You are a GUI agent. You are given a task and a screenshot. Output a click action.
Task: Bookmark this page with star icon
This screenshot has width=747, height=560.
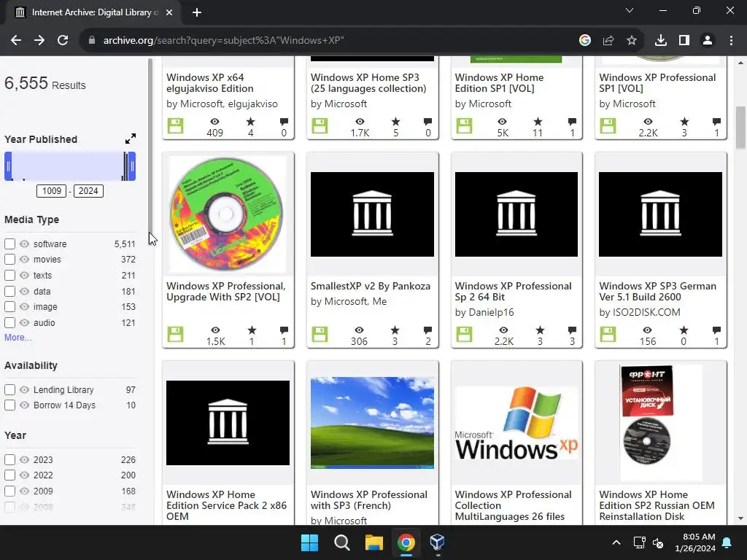631,41
